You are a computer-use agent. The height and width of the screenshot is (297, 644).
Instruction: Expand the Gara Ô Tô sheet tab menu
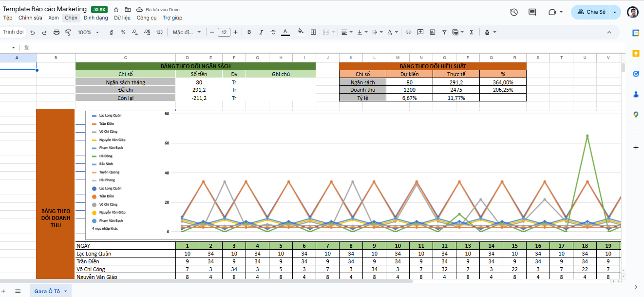(66, 291)
